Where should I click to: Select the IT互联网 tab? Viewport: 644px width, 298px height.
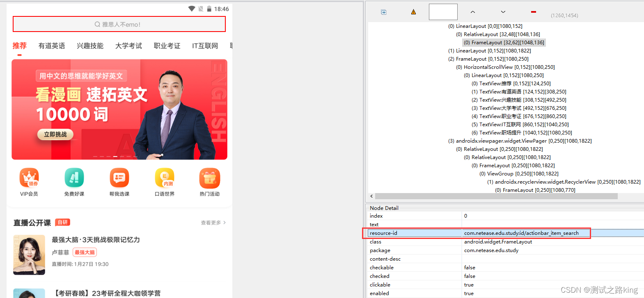click(205, 46)
